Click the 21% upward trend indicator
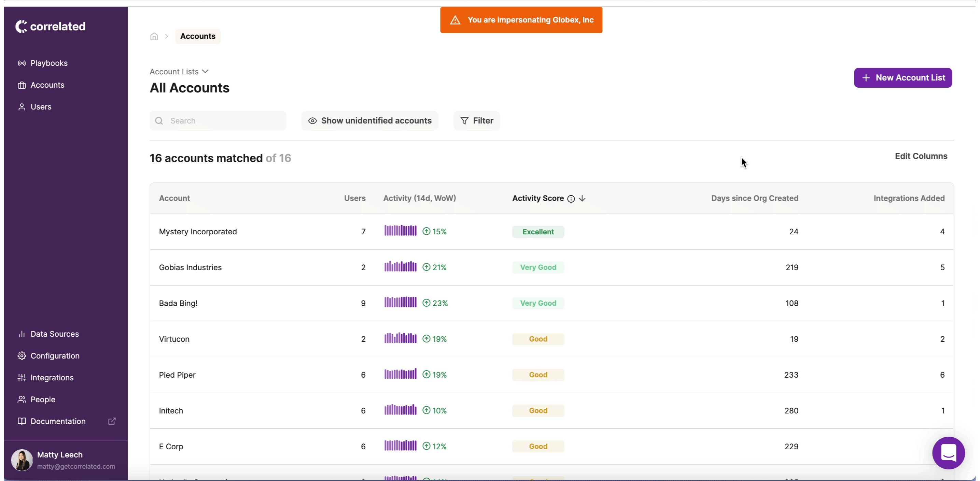 click(434, 267)
